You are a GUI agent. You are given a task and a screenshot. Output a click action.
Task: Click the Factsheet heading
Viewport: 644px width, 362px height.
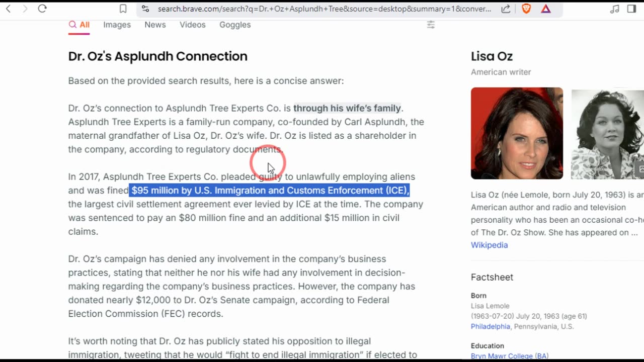click(492, 277)
